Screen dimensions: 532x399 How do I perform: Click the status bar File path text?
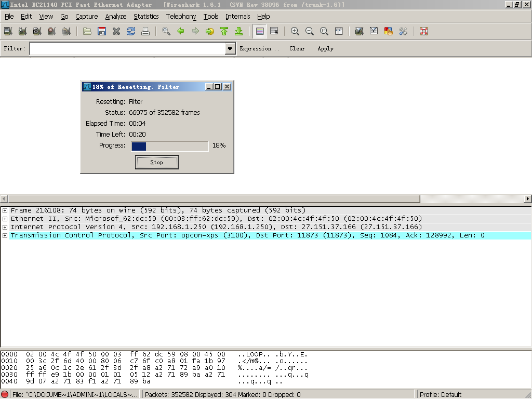coord(75,395)
